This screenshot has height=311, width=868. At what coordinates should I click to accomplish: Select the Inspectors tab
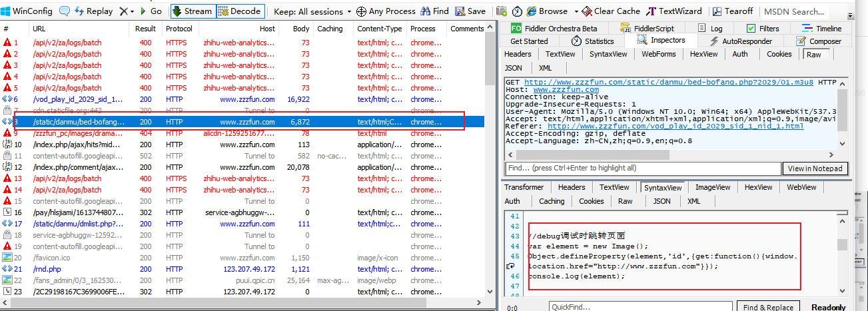(x=661, y=40)
